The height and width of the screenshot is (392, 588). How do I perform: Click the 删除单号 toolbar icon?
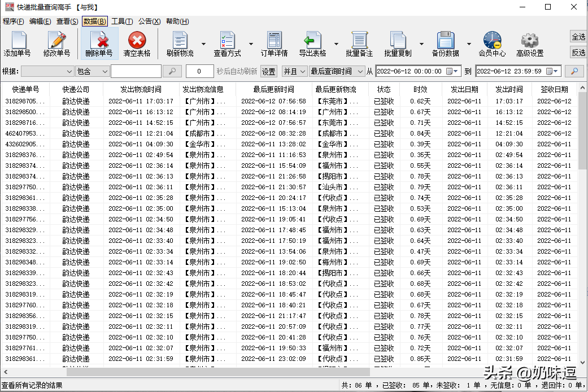click(x=99, y=44)
